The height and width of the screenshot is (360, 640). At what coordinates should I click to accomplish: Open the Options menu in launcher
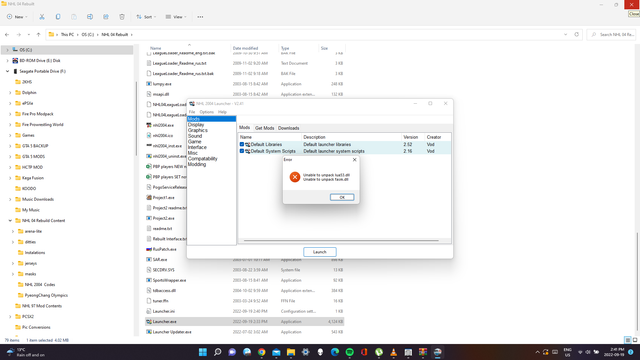pyautogui.click(x=207, y=112)
